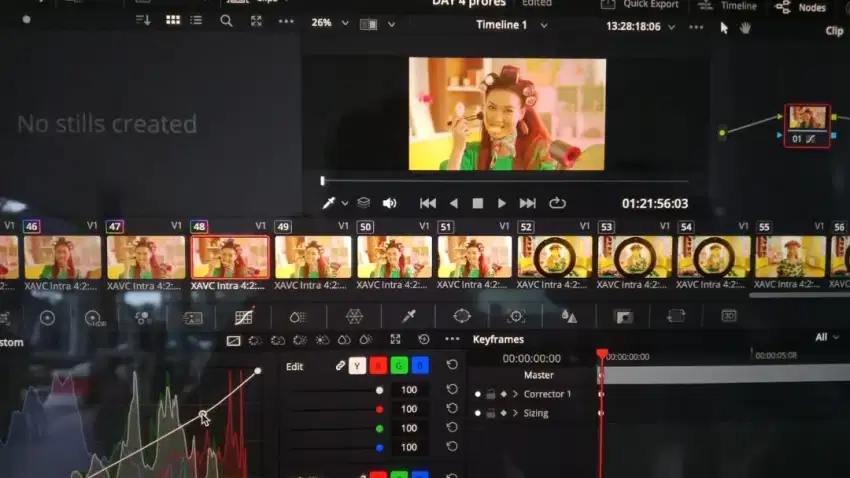Toggle loop playback icon
Viewport: 850px width, 478px height.
point(557,203)
